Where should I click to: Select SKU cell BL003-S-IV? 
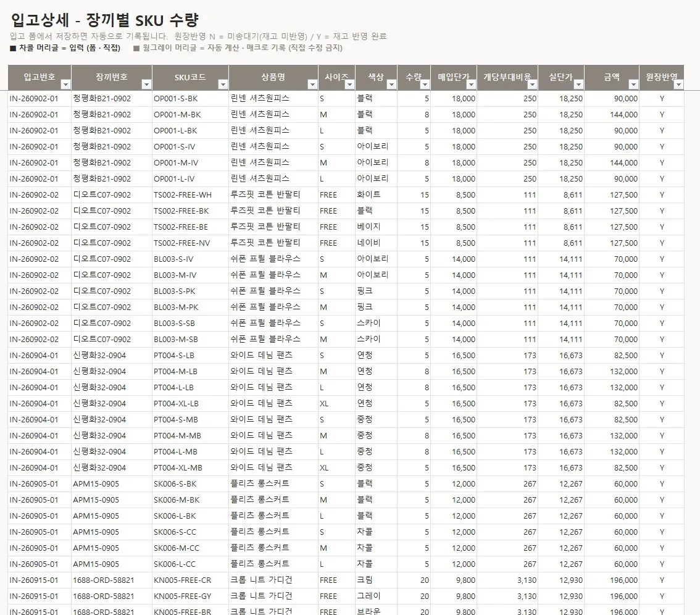coord(190,259)
